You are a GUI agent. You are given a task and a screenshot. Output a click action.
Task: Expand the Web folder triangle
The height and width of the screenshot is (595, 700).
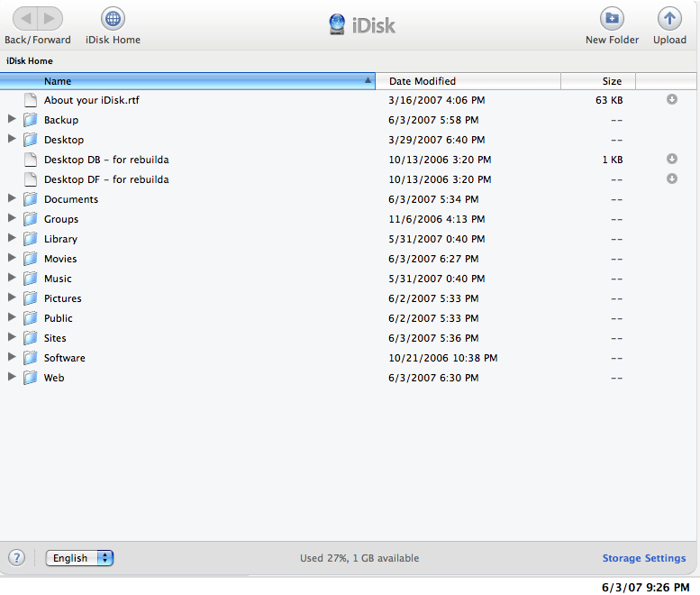(12, 377)
